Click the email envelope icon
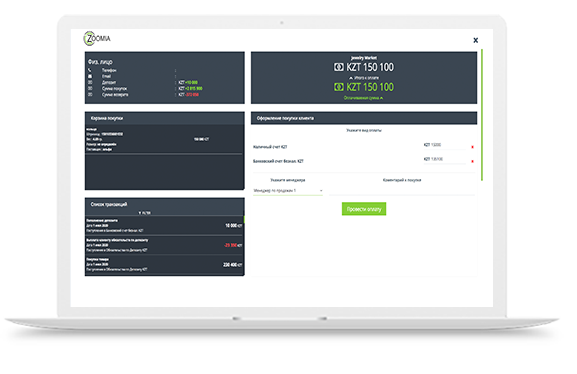The height and width of the screenshot is (374, 577). [x=90, y=76]
